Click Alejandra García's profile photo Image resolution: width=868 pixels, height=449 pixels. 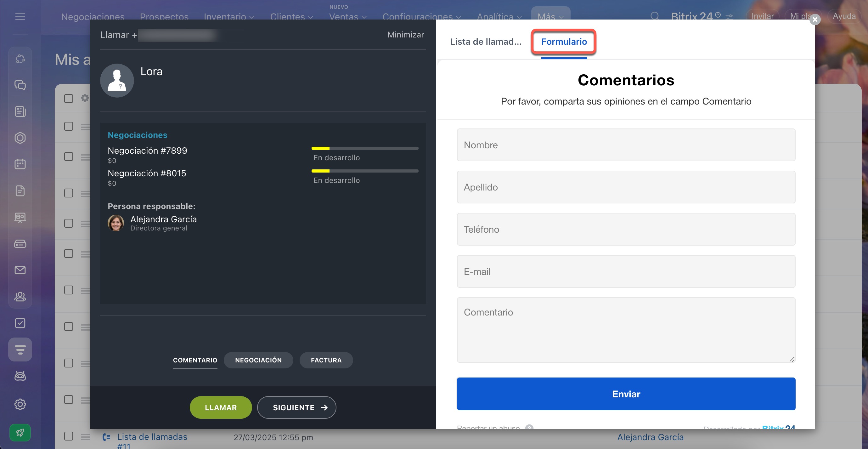(x=116, y=223)
